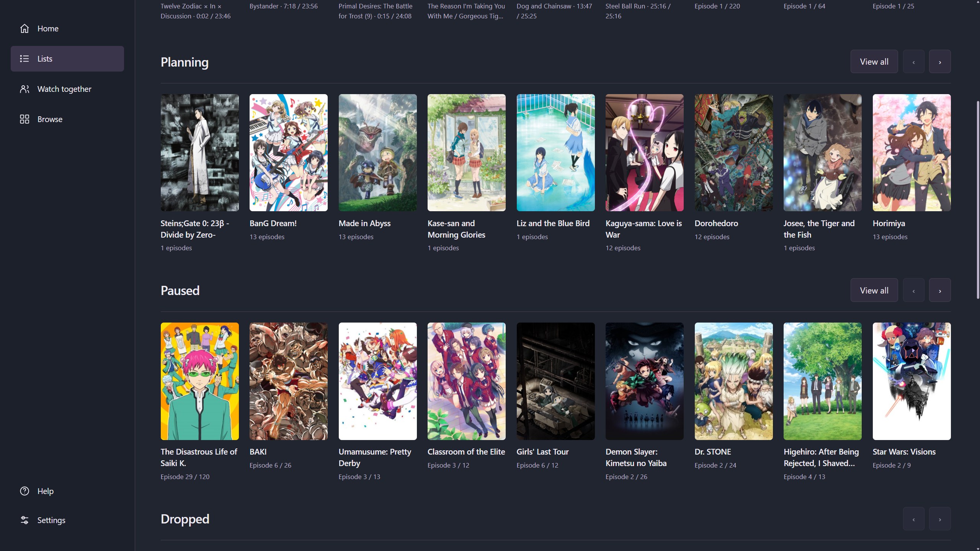The width and height of the screenshot is (980, 551).
Task: Click 'Dog and Chainsaw · 13:47' episode text
Action: click(x=554, y=11)
